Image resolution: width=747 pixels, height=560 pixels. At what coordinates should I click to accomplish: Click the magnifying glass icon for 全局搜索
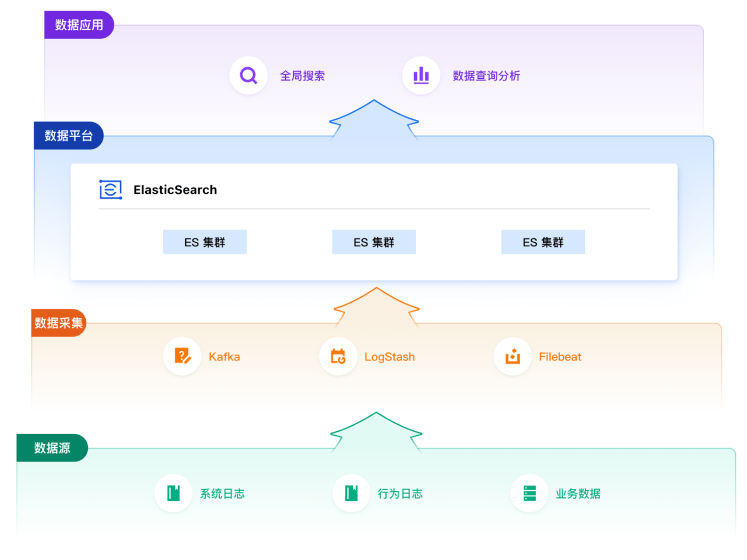(248, 75)
